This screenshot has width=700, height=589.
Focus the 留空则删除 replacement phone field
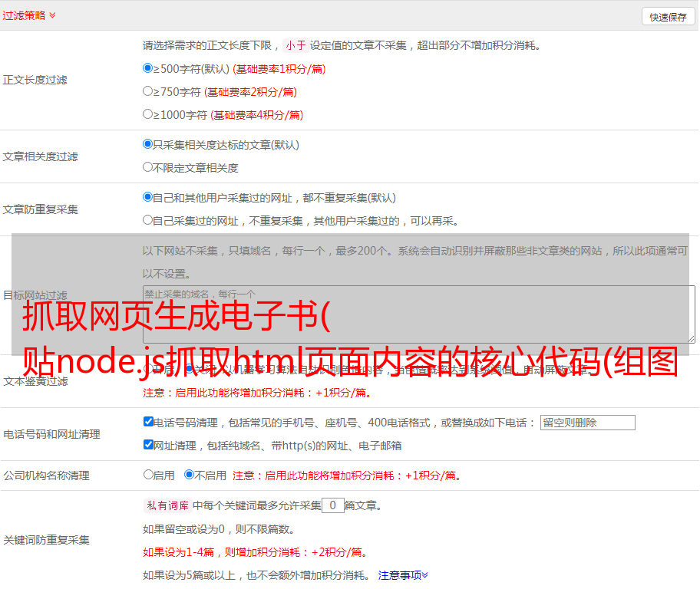587,423
